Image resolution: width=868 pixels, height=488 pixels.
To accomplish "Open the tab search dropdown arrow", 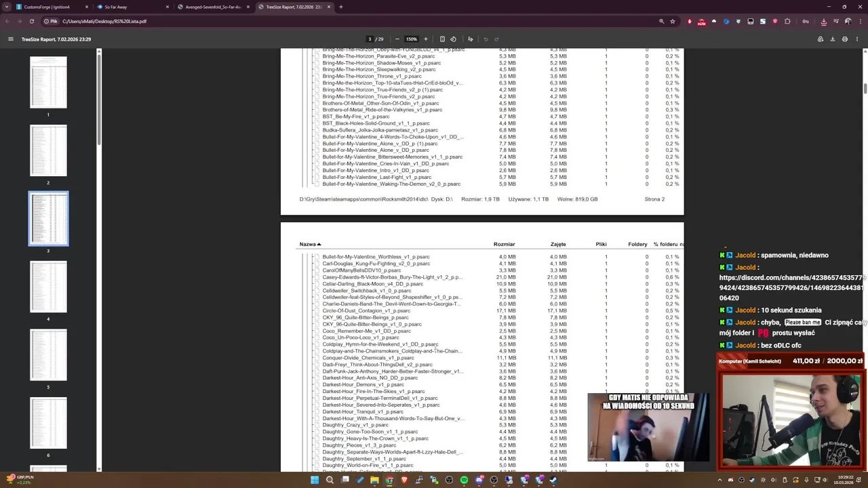I will 5,7.
